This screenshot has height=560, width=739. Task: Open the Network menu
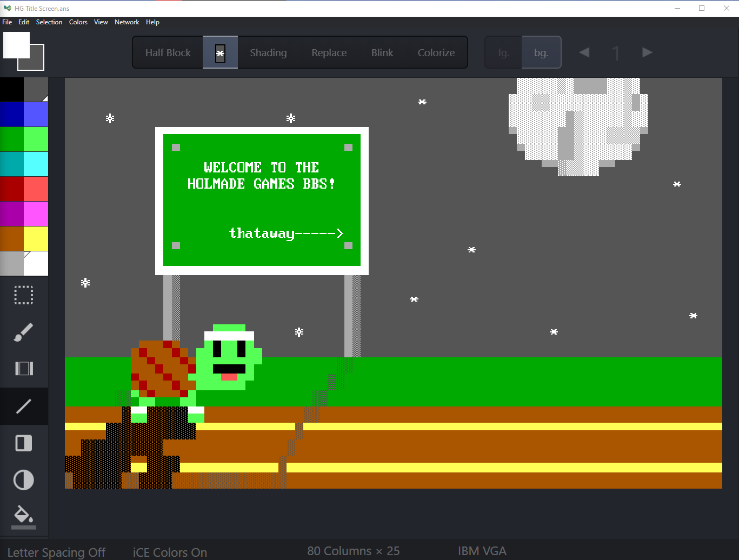[127, 22]
